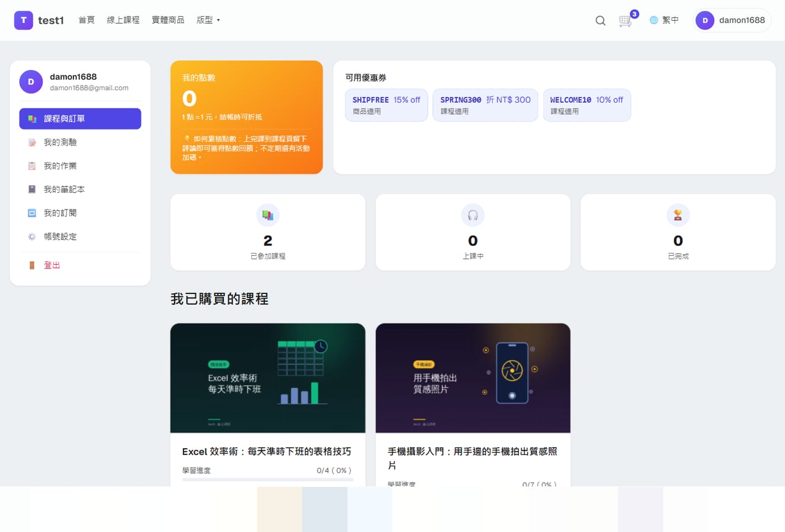Expand the 版型 dropdown menu
785x532 pixels.
pos(208,20)
